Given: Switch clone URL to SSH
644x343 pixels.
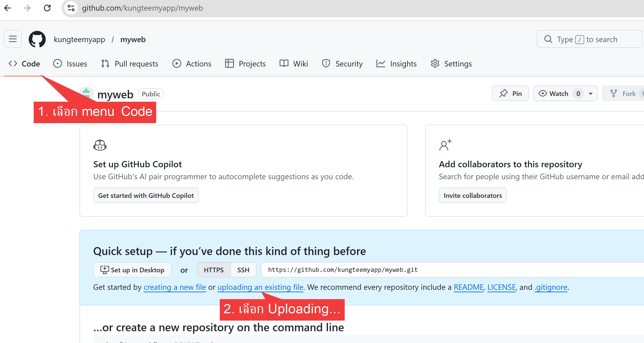Looking at the screenshot, I should pyautogui.click(x=243, y=270).
